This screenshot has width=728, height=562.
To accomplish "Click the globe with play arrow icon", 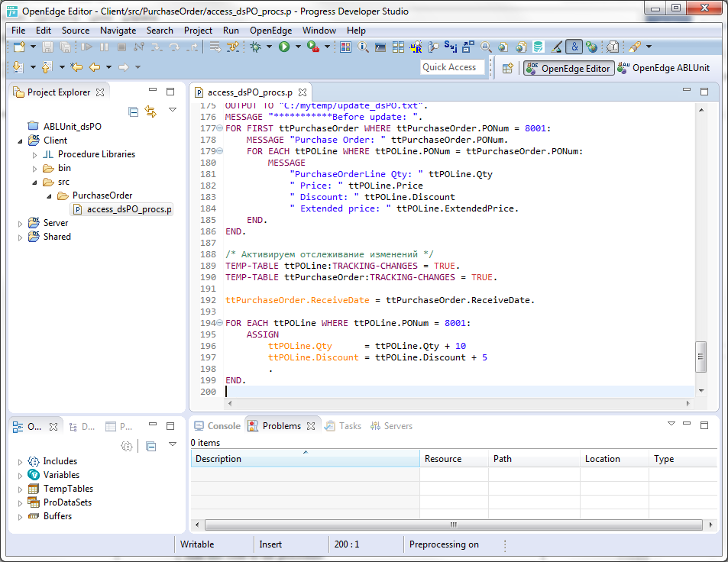I will point(591,47).
